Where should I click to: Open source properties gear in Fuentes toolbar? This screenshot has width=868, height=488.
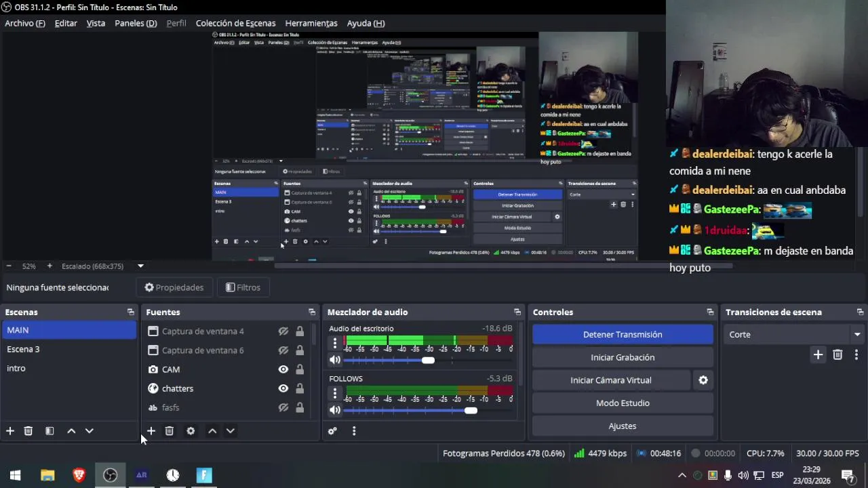point(191,431)
